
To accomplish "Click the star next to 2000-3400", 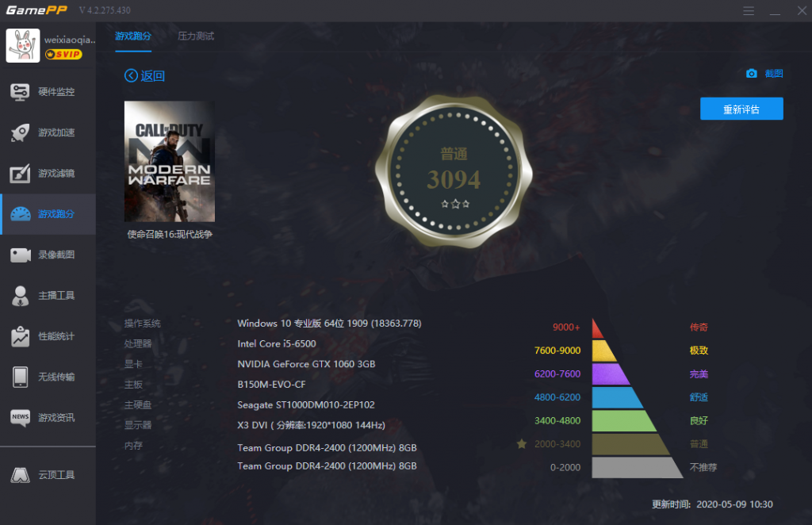I will click(522, 444).
